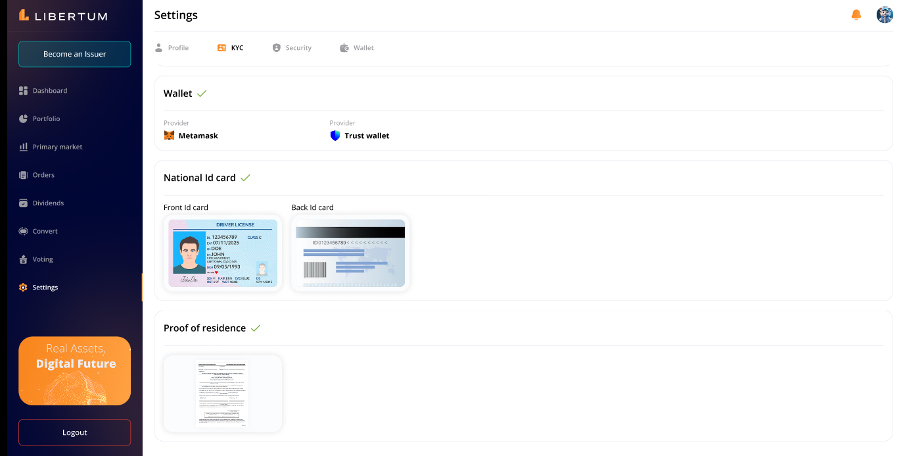Viewport: 904px width, 456px height.
Task: Click the notification bell icon
Action: 856,15
